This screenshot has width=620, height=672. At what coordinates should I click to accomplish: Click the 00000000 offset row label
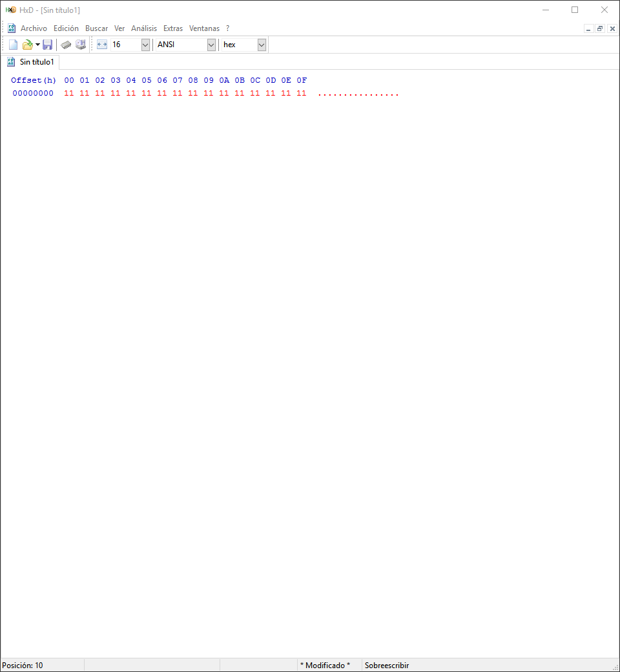coord(33,93)
